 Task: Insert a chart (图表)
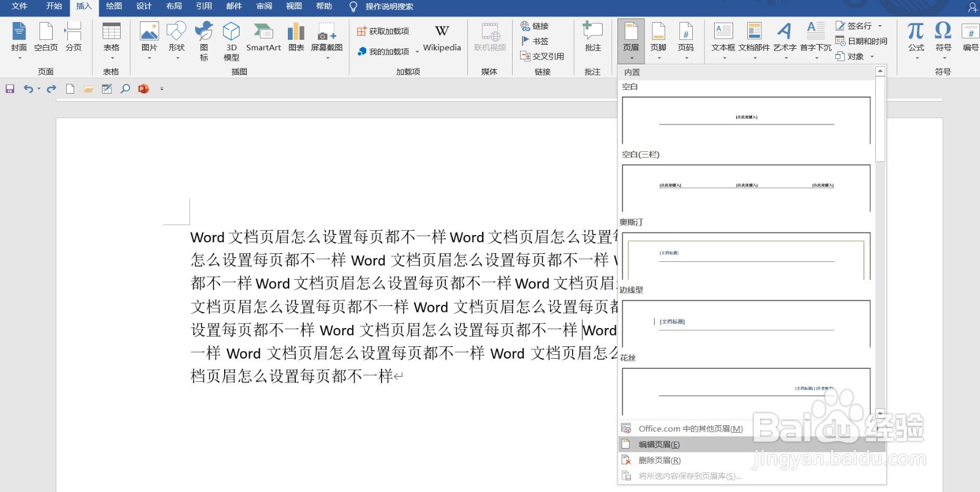(296, 37)
